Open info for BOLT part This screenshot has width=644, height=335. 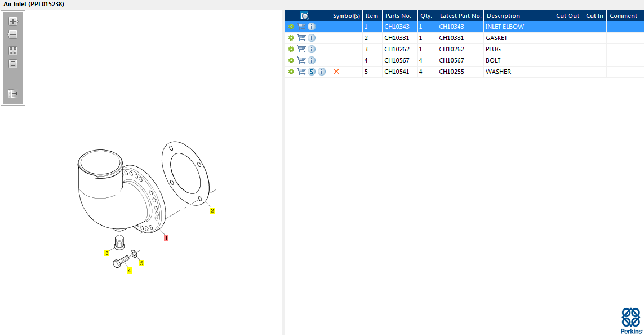tap(312, 60)
